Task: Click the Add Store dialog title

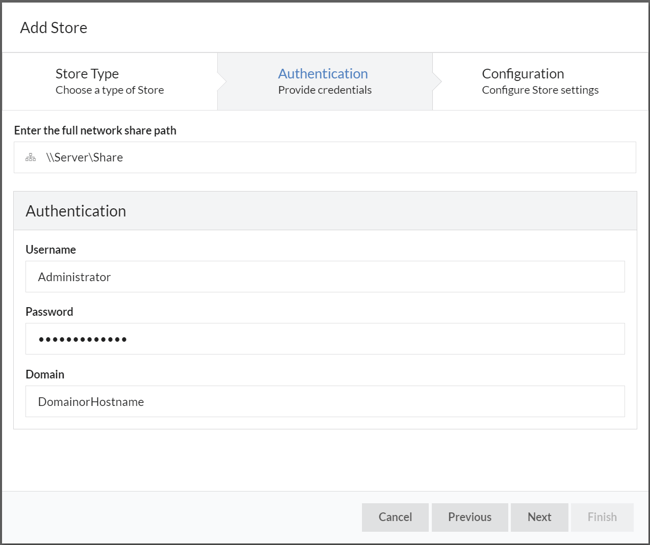Action: [x=54, y=27]
